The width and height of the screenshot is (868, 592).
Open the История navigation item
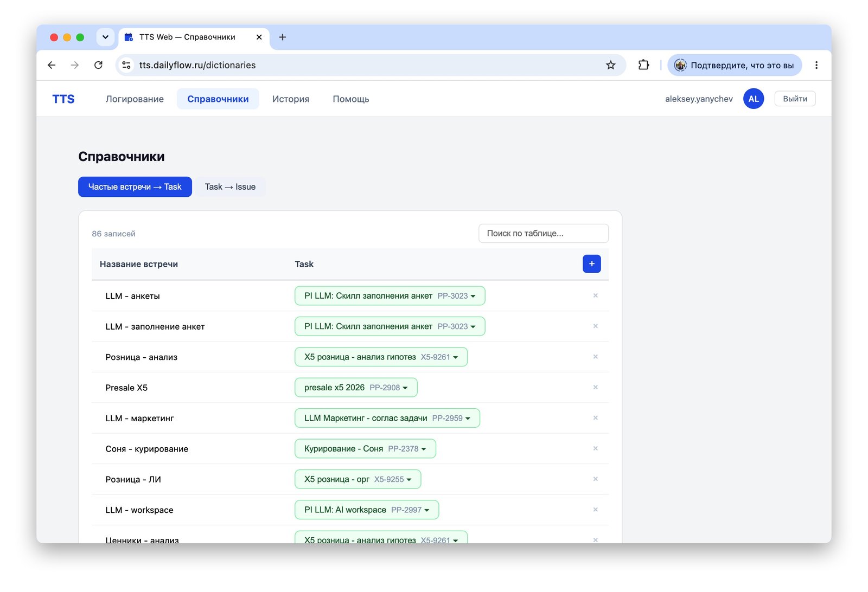tap(291, 99)
